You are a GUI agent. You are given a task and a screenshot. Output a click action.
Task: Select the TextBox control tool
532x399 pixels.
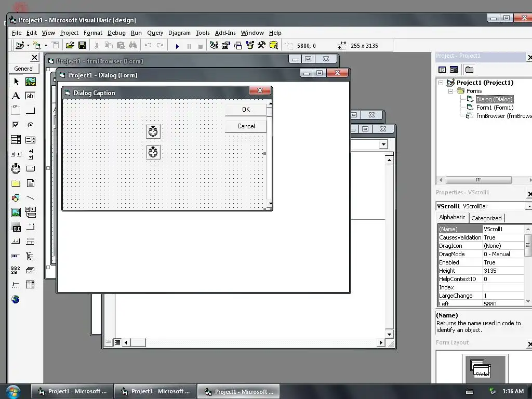coord(31,96)
